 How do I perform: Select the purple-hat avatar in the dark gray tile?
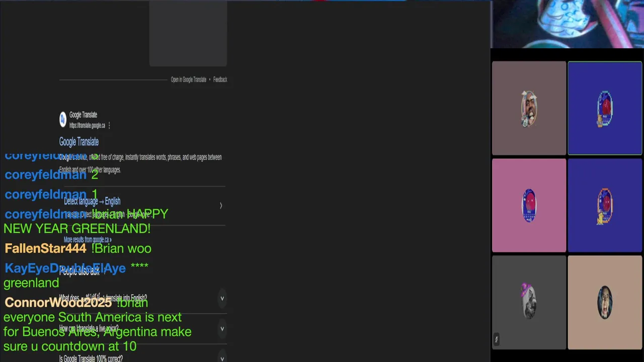pos(528,301)
